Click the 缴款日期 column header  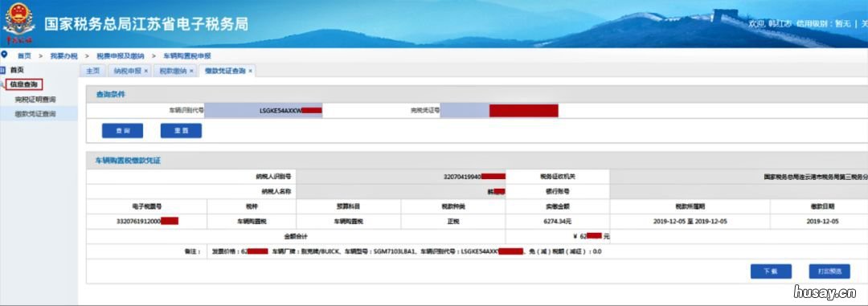822,206
